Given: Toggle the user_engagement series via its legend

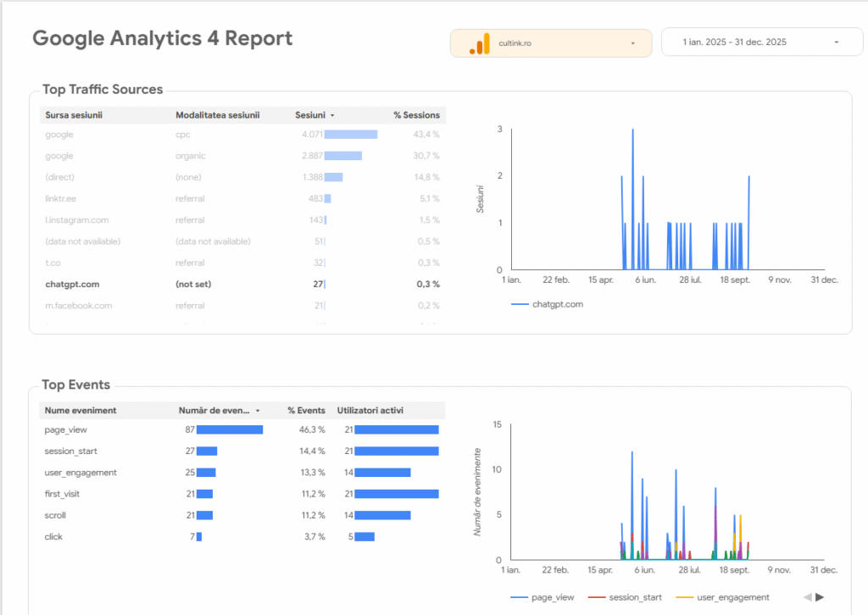Looking at the screenshot, I should pos(722,596).
